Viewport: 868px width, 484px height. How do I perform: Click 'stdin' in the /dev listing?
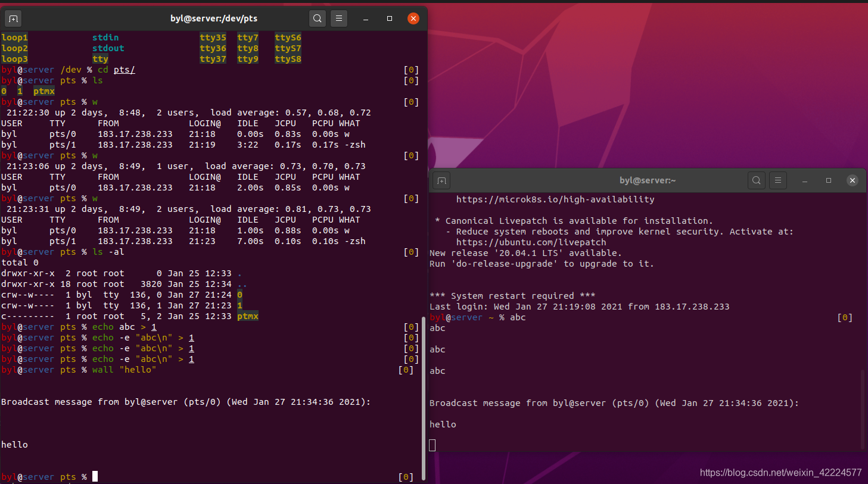point(105,38)
